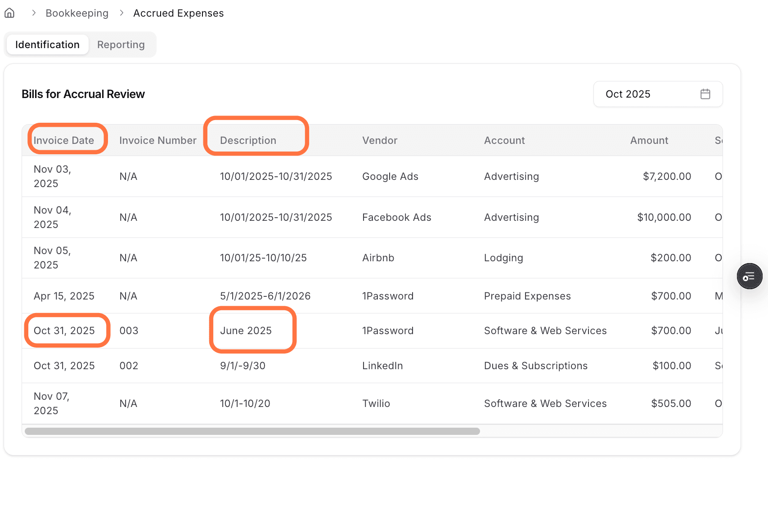The image size is (768, 532).
Task: Click the breadcrumb chevron after Bookkeeping
Action: pos(121,13)
